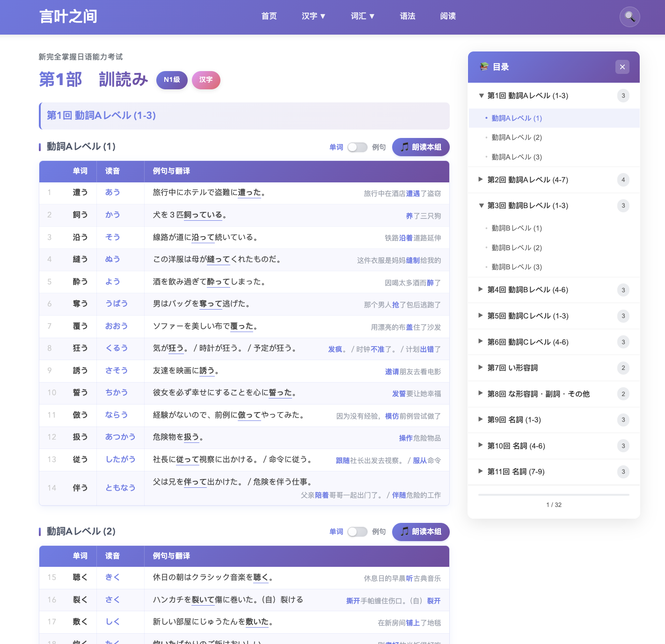Collapse 第1回 動詞Aレベル (1-3) in contents
The image size is (665, 644).
pyautogui.click(x=554, y=96)
